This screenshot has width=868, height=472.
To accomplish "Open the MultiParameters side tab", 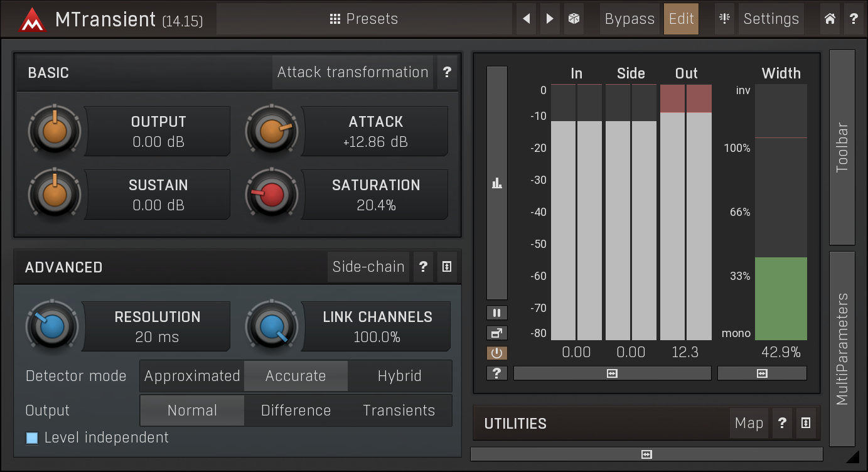I will tap(842, 348).
